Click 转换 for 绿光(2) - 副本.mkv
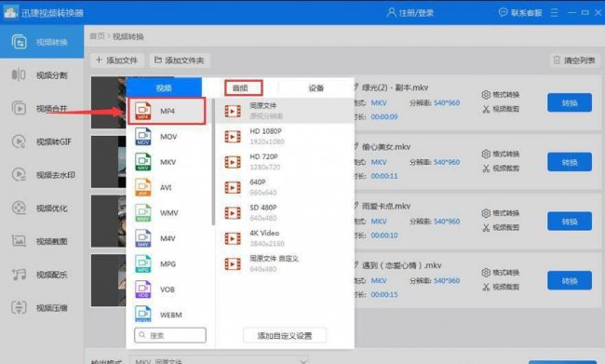The width and height of the screenshot is (605, 364). (569, 102)
